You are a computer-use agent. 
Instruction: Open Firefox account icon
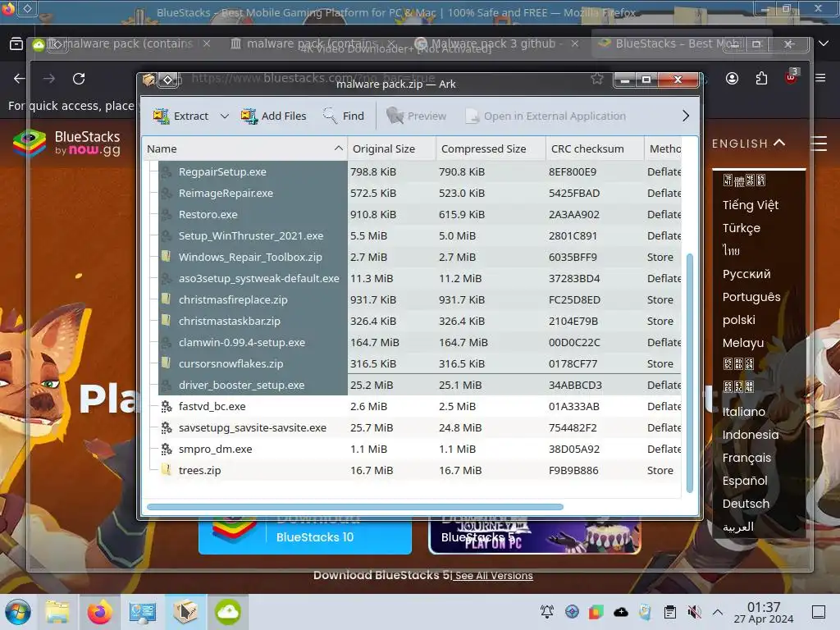tap(732, 79)
